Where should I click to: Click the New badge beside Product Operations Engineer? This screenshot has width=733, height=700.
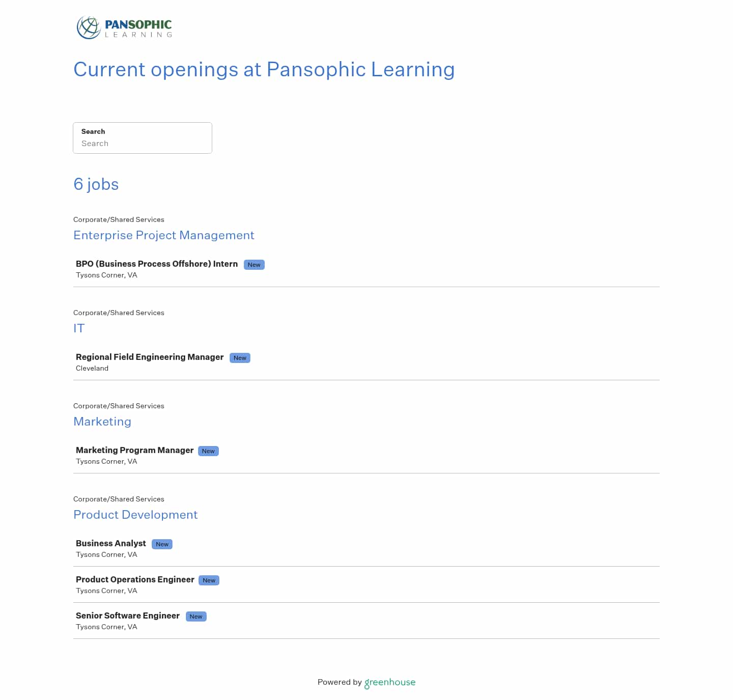pos(209,580)
